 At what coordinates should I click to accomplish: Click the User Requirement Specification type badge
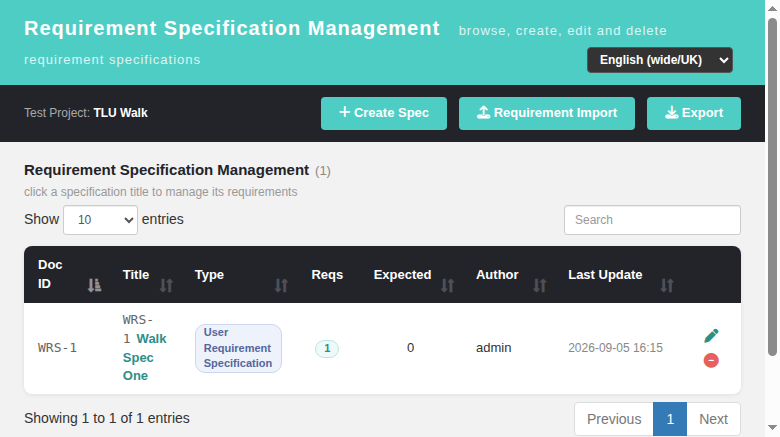(238, 348)
